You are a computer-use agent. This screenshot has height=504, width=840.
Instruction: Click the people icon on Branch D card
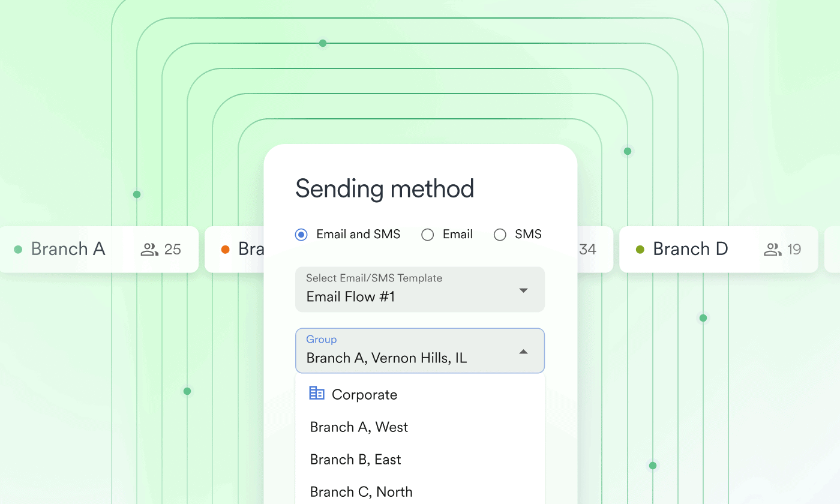[x=773, y=250]
